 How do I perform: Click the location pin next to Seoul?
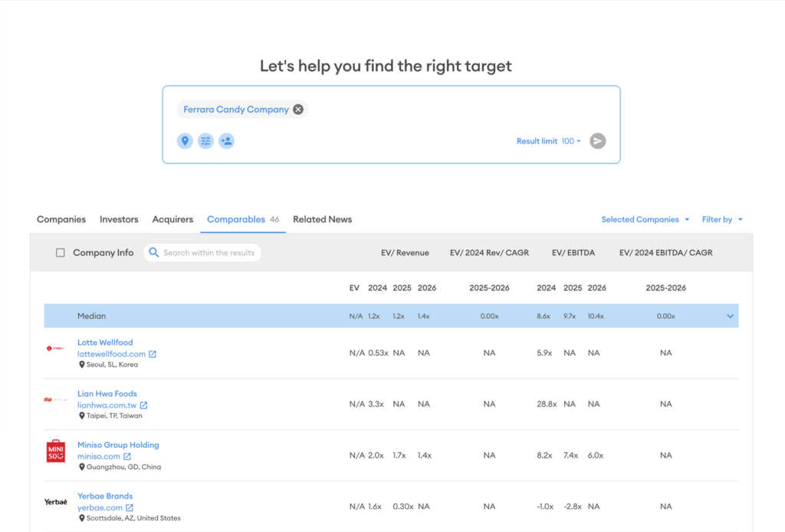(81, 365)
